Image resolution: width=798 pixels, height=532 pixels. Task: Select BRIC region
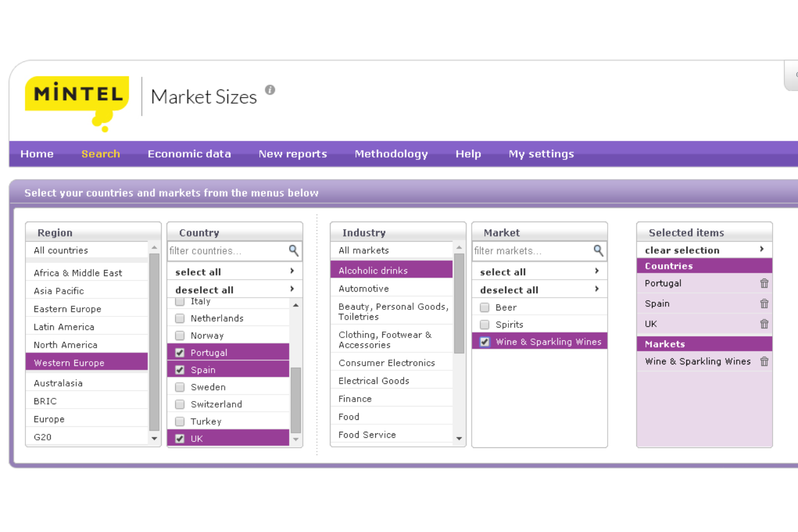click(x=87, y=400)
